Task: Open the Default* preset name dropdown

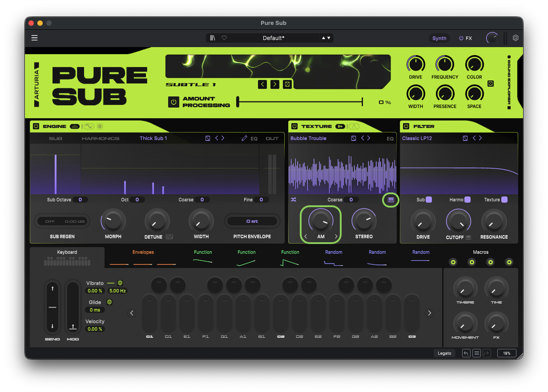Action: [274, 38]
